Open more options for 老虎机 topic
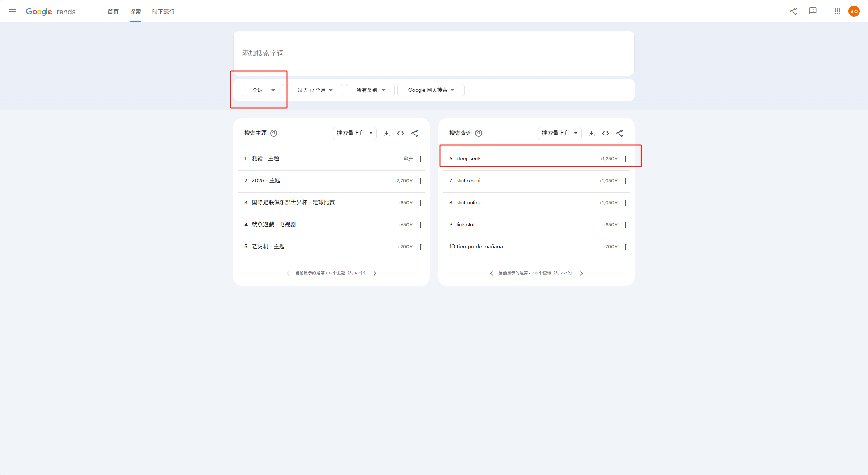Viewport: 868px width, 475px height. click(421, 247)
